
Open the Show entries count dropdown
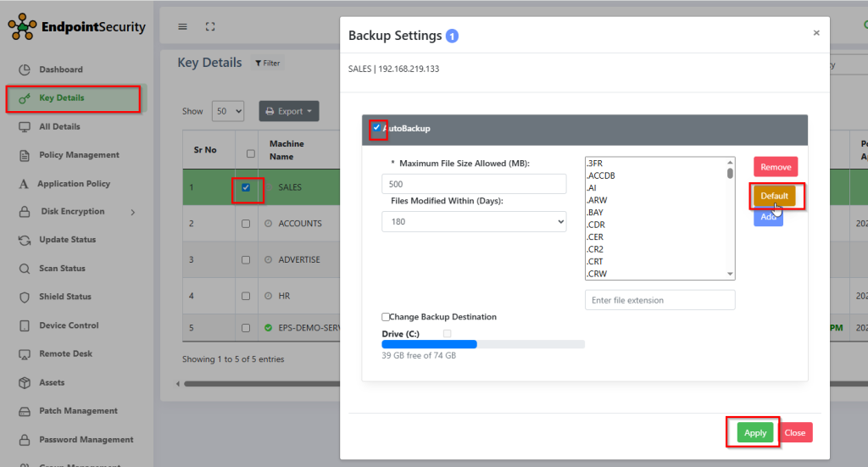click(226, 111)
